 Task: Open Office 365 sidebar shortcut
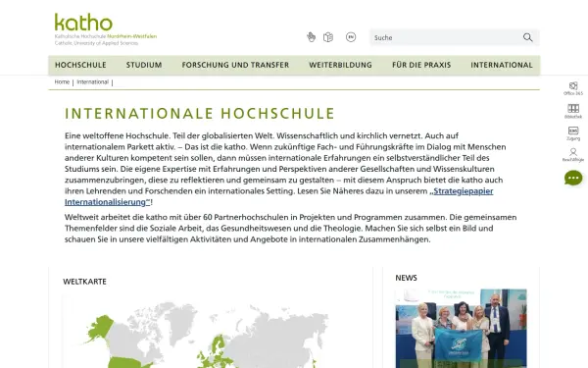(x=573, y=88)
